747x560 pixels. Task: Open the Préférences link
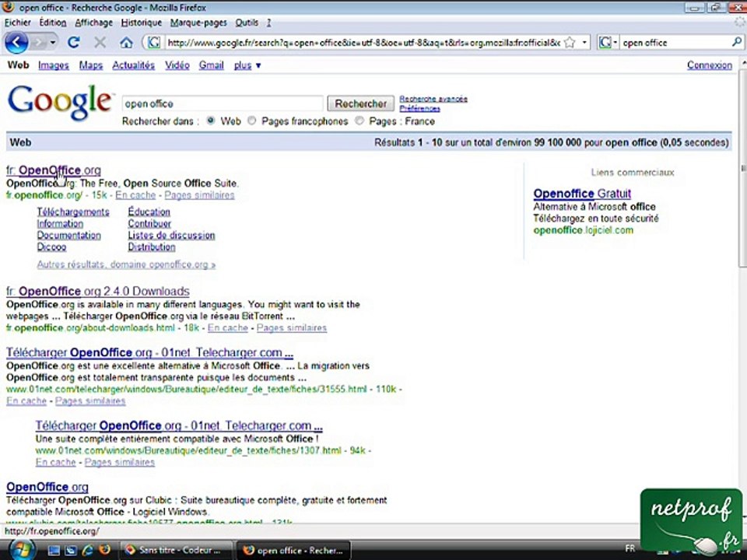(x=419, y=109)
